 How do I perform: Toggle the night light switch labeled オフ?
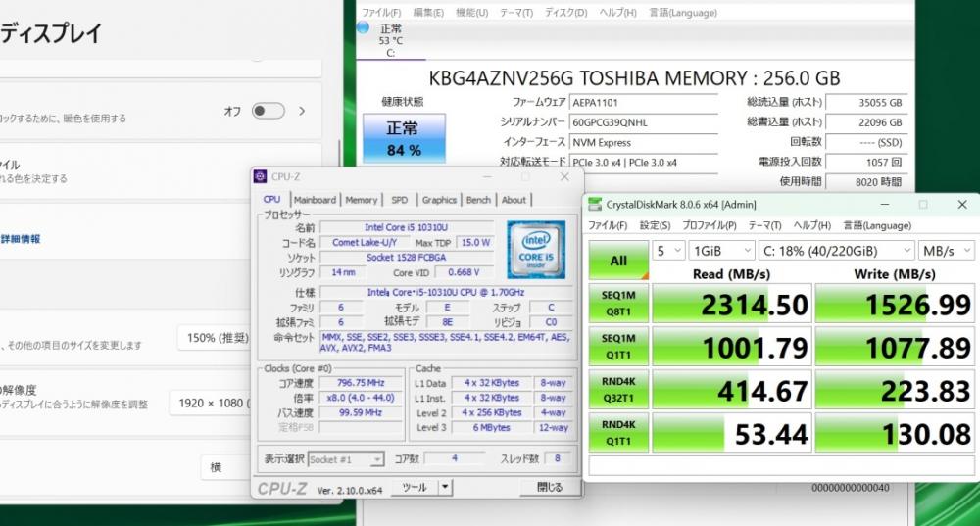(x=269, y=112)
